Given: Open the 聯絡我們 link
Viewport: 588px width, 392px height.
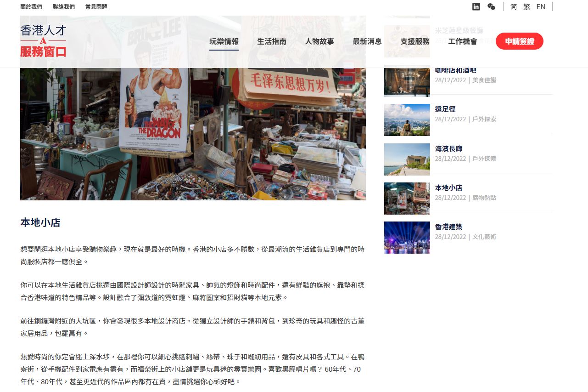Looking at the screenshot, I should click(x=64, y=7).
